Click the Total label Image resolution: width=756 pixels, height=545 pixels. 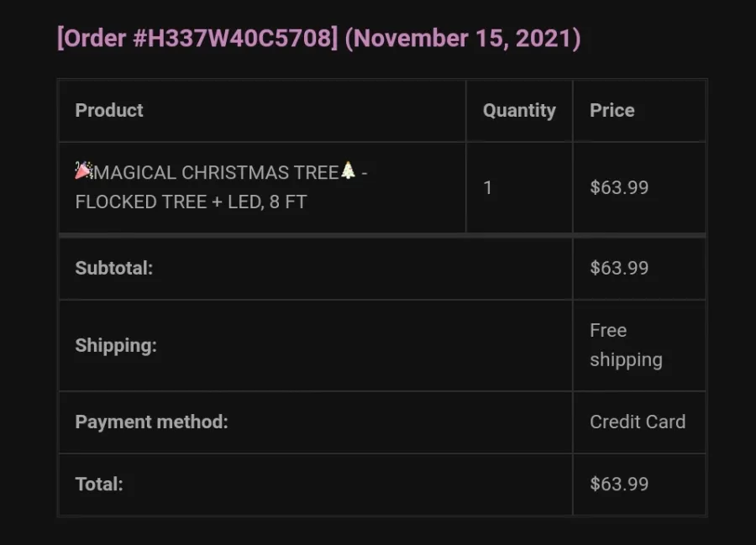[x=99, y=484]
